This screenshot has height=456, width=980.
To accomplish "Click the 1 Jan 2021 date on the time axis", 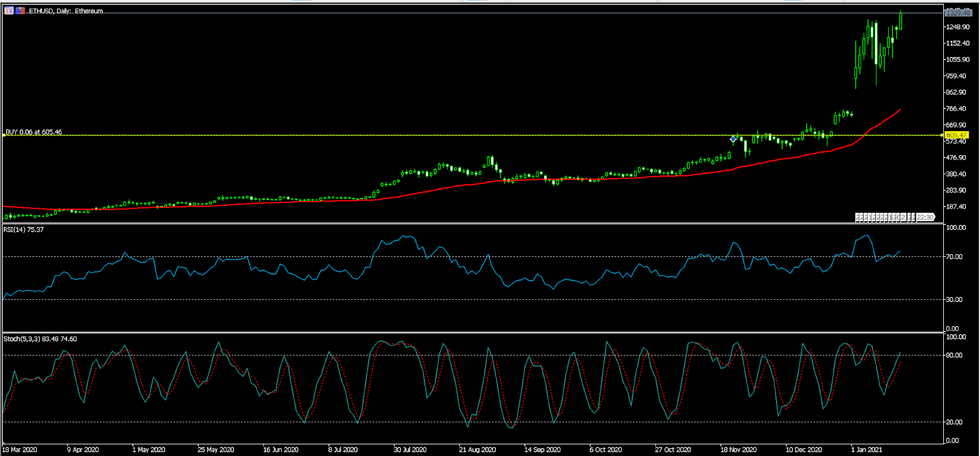I will pos(867,450).
